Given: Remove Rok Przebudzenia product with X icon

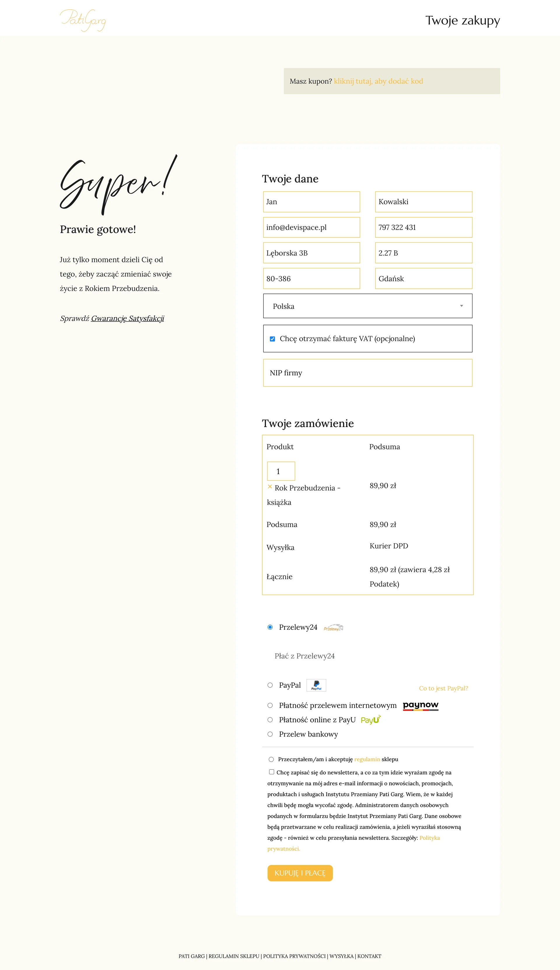Looking at the screenshot, I should click(x=269, y=487).
